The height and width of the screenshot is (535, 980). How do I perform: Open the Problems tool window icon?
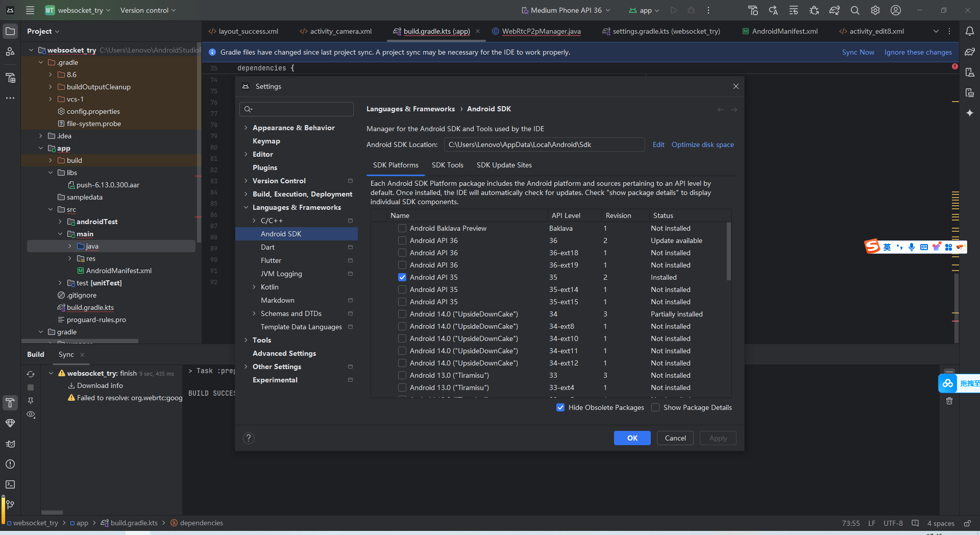tap(10, 464)
